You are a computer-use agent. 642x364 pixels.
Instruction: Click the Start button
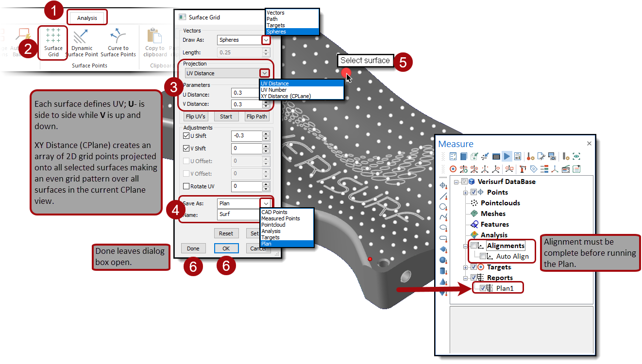click(x=226, y=116)
